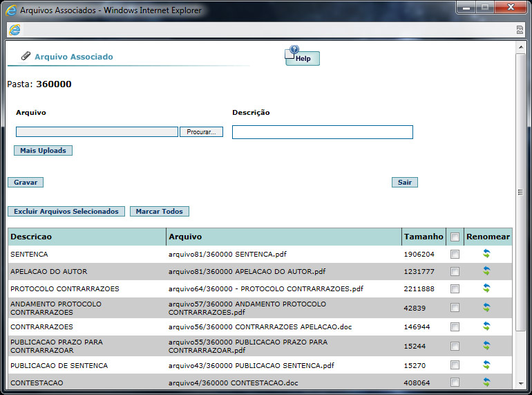Tick the header select-all checkbox
Image resolution: width=532 pixels, height=395 pixels.
(x=455, y=237)
